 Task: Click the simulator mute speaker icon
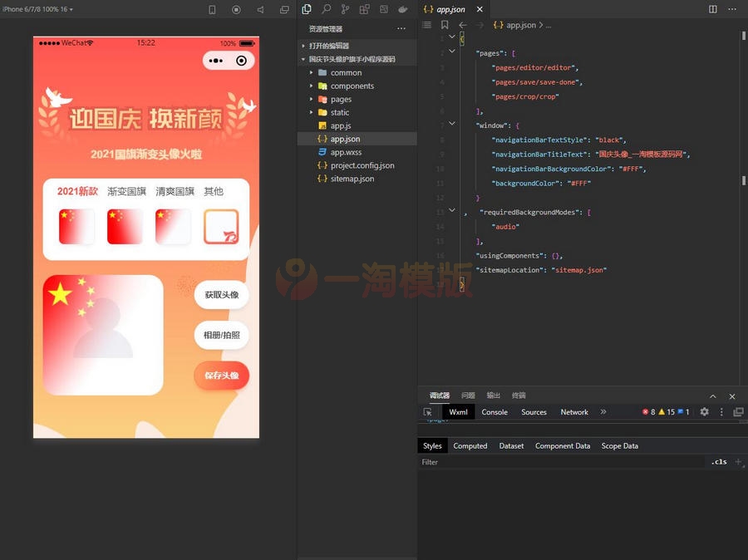tap(260, 10)
